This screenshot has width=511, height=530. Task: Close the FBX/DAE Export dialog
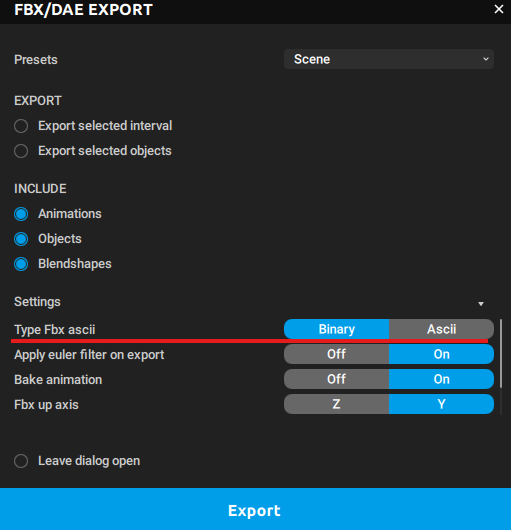498,9
